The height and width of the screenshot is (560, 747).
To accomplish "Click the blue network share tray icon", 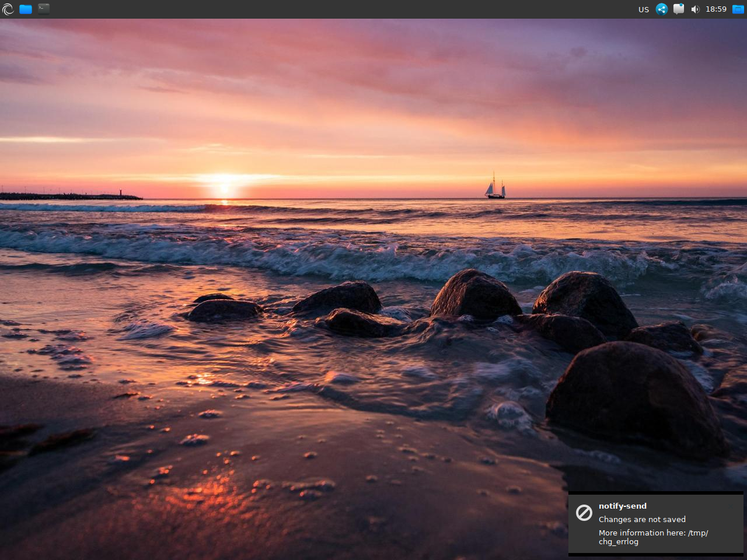I will coord(661,9).
